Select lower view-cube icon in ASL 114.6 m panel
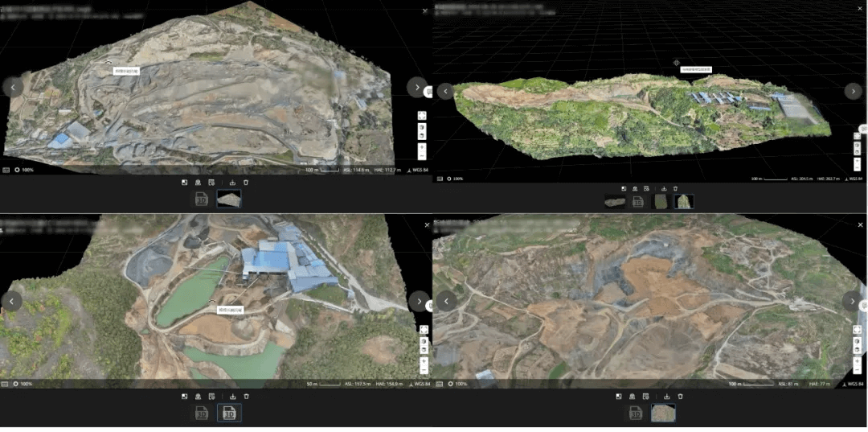 [423, 136]
